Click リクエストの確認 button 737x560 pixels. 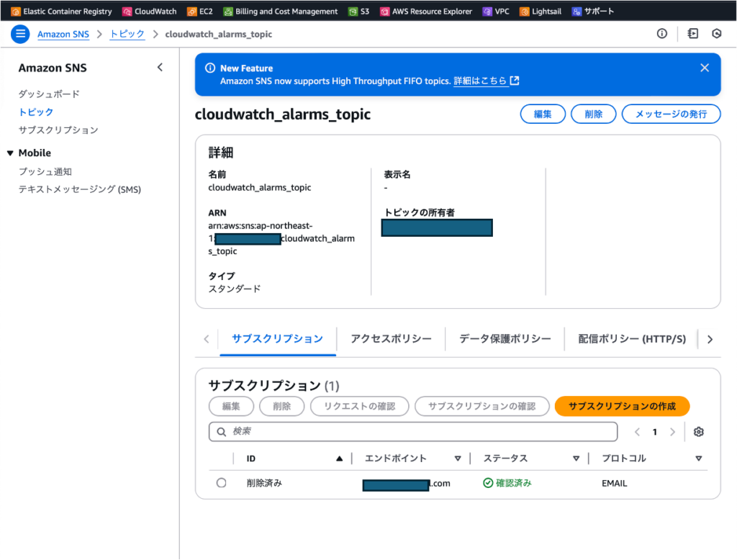click(x=360, y=406)
